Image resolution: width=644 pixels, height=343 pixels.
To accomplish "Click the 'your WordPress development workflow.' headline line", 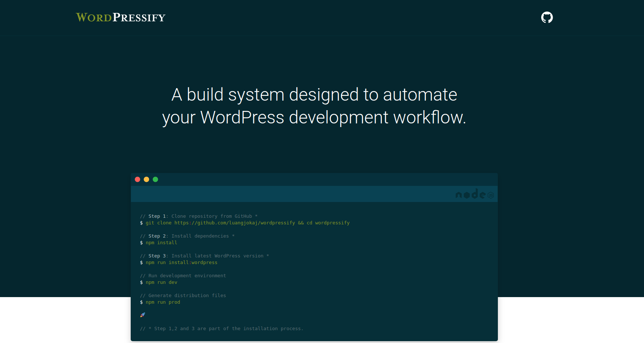I will coord(314,118).
